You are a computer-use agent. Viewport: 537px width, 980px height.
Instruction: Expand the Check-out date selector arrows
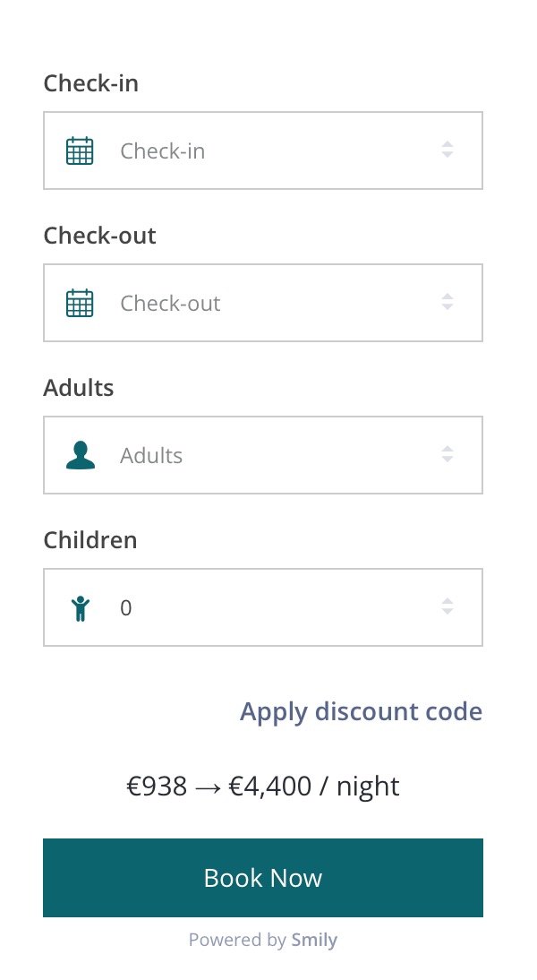447,303
